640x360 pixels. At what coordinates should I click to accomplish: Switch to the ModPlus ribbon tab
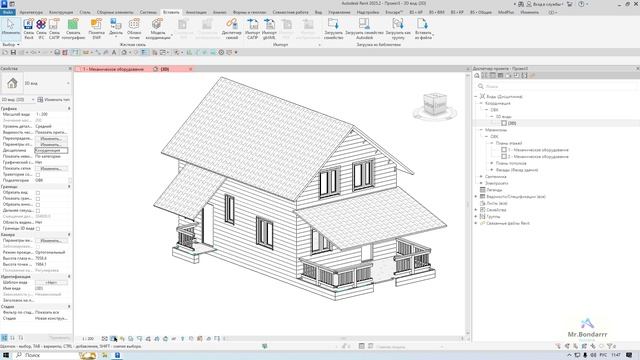click(x=506, y=12)
